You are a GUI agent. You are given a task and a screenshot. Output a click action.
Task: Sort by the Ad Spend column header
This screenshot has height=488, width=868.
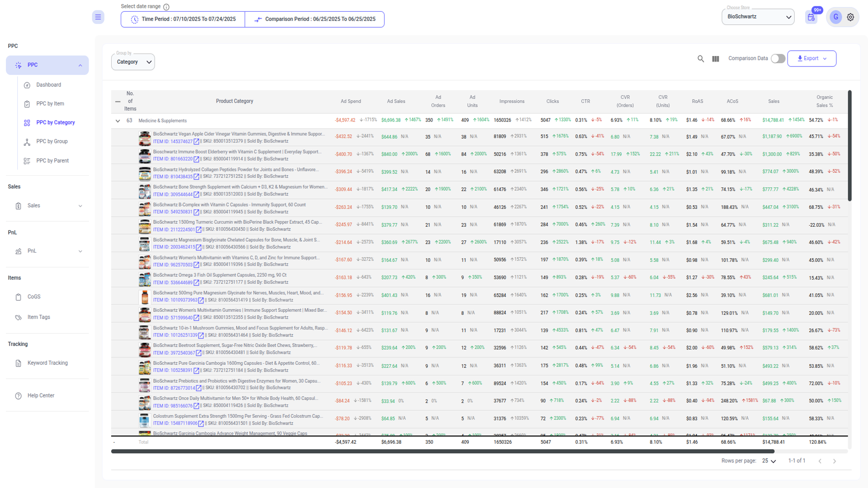click(351, 102)
